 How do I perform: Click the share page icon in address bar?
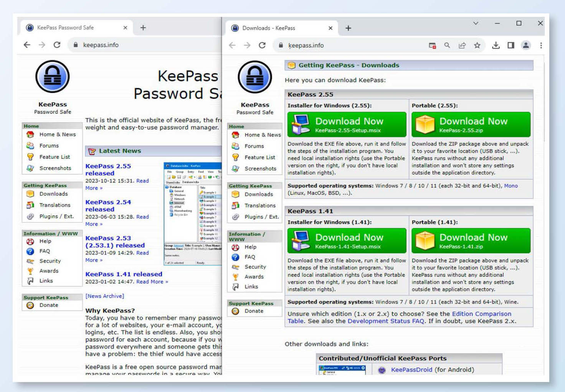point(462,45)
